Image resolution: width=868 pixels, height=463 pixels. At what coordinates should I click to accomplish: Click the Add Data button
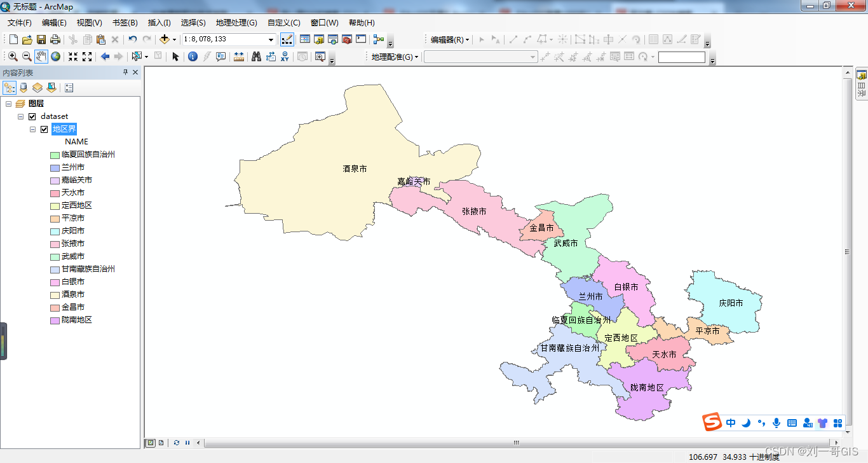[x=165, y=39]
